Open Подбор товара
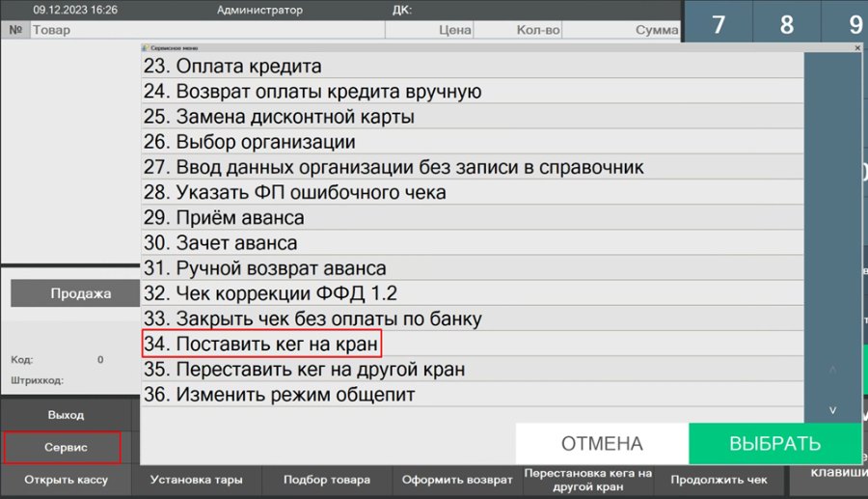The image size is (868, 499). click(327, 480)
